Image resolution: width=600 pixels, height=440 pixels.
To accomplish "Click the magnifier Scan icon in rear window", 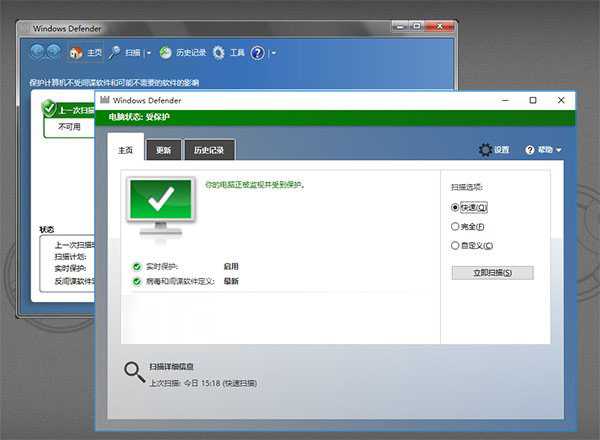I will [114, 52].
